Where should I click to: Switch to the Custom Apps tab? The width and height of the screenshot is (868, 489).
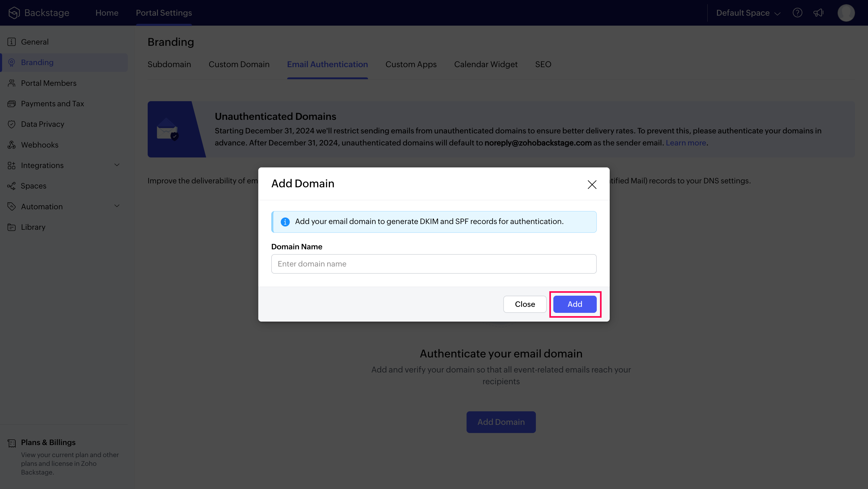[x=411, y=64]
